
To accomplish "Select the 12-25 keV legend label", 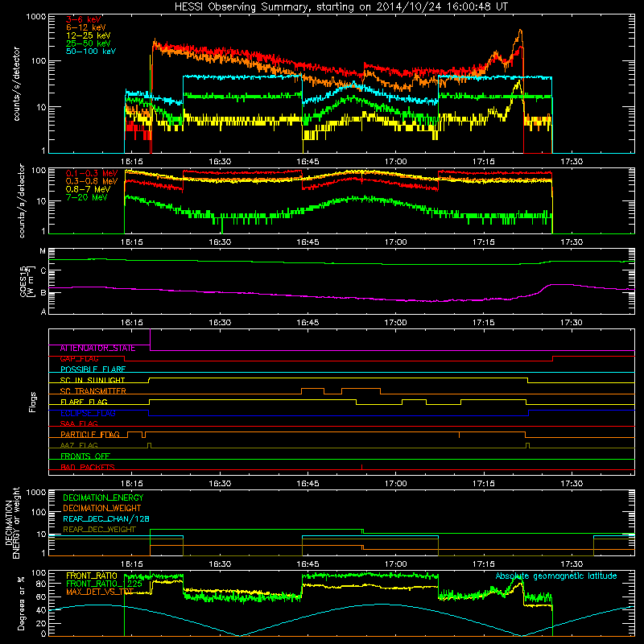I will (x=89, y=35).
